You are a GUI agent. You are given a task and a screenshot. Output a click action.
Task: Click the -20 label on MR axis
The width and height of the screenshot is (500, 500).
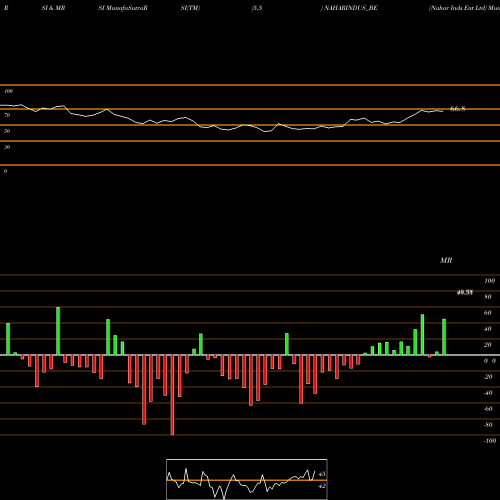(488, 377)
